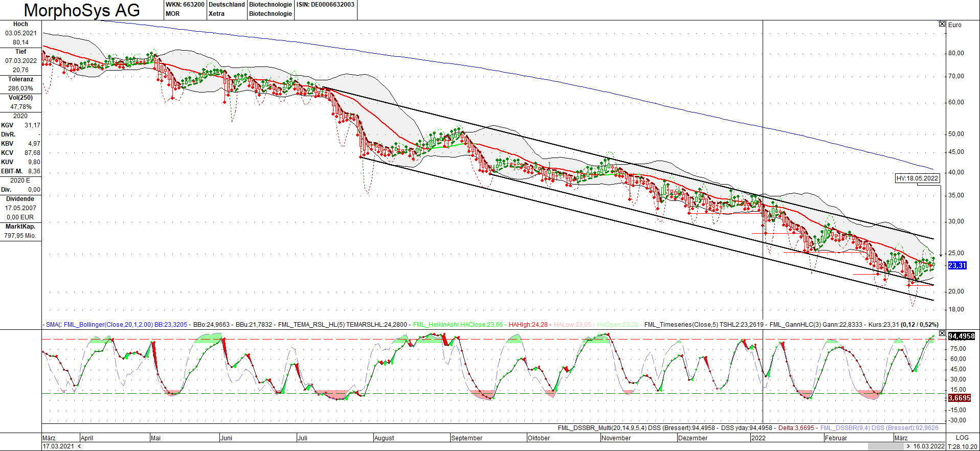Click the Deutschland country cell
The height and width of the screenshot is (451, 980).
[227, 5]
